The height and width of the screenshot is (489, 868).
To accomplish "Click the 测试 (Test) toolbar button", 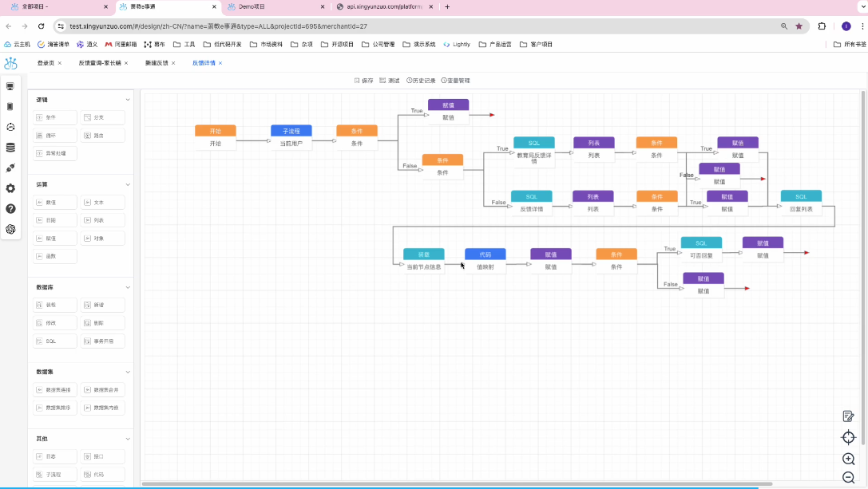I will pos(390,81).
